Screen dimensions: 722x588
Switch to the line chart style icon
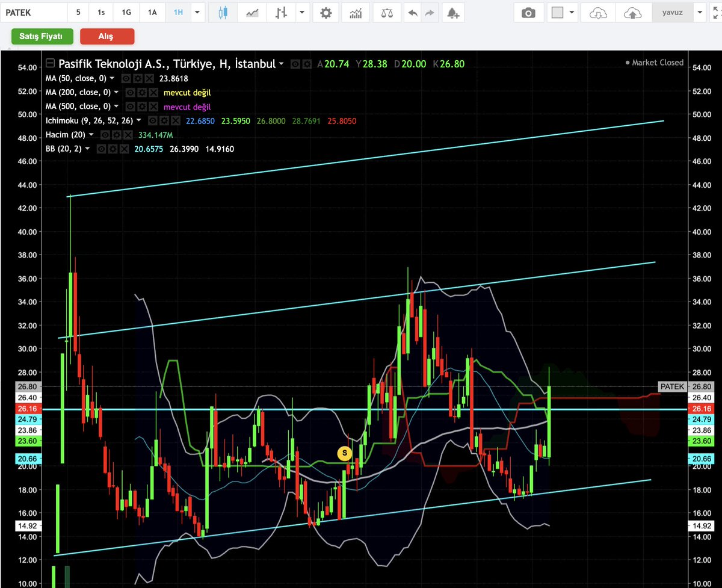(253, 13)
